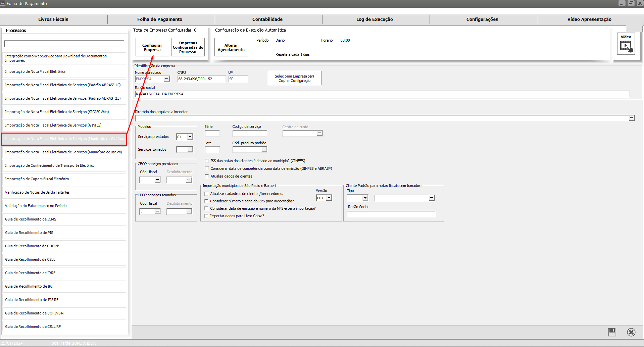Click the Razão social company field
This screenshot has height=347, width=644.
[x=382, y=94]
